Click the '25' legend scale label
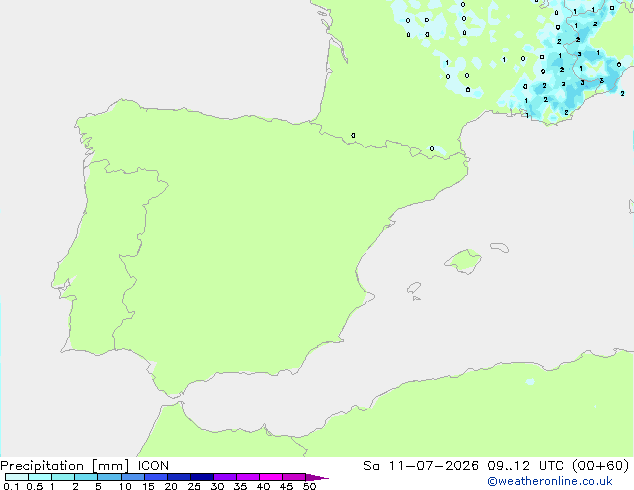Viewport: 634px width, 490px height. point(194,486)
